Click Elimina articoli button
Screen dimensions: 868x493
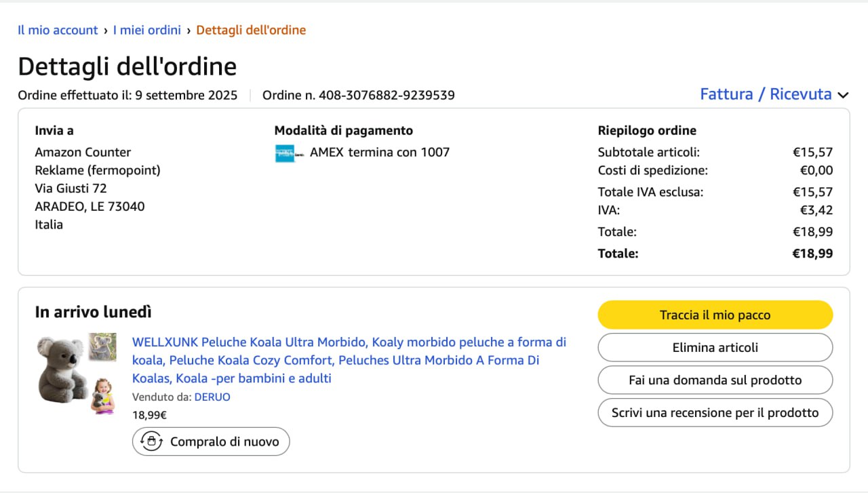[x=715, y=347]
